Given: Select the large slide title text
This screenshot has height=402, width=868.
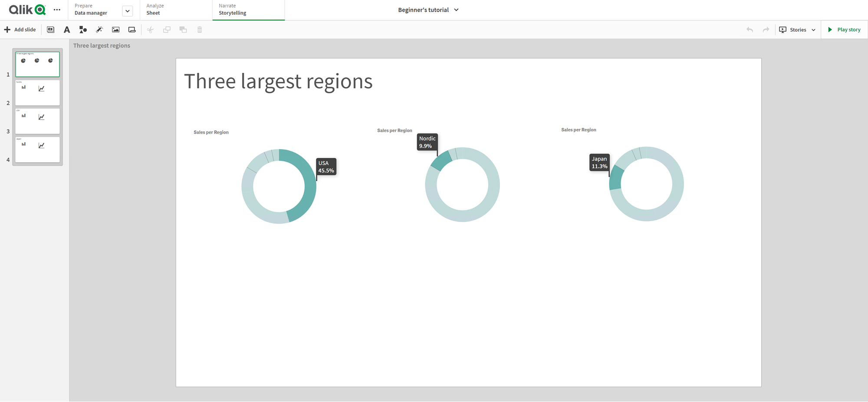Looking at the screenshot, I should pos(278,82).
